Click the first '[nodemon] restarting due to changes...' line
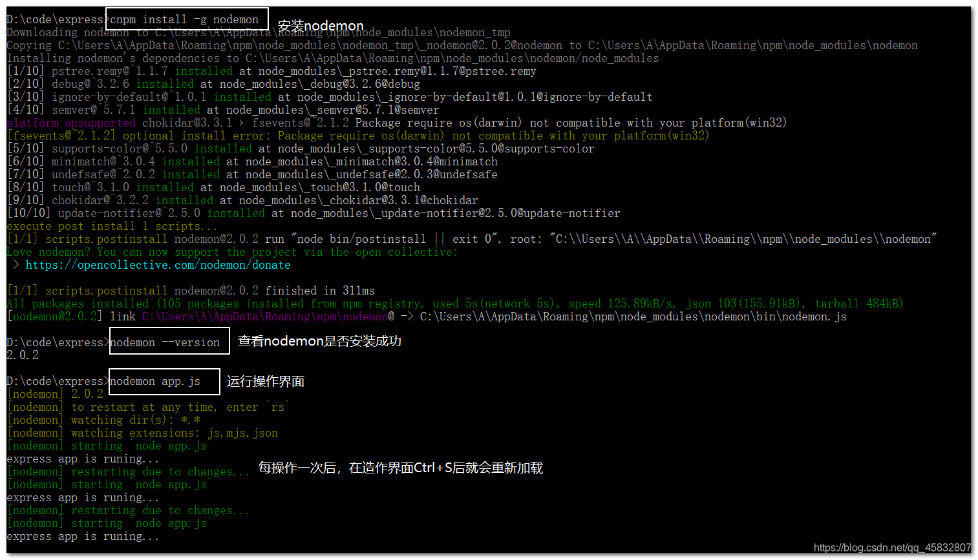This screenshot has height=560, width=978. click(128, 472)
